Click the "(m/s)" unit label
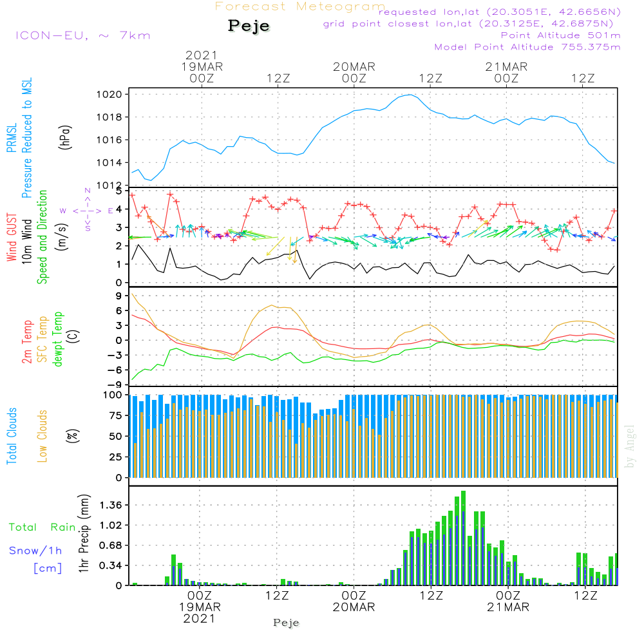Screen dimensions: 644x644 click(x=62, y=237)
